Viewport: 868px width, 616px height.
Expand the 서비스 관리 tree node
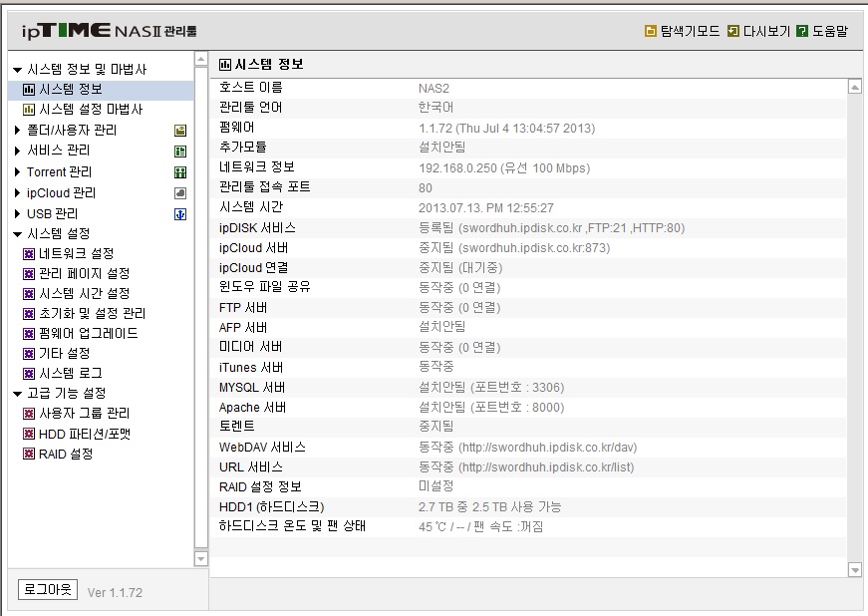click(x=17, y=151)
